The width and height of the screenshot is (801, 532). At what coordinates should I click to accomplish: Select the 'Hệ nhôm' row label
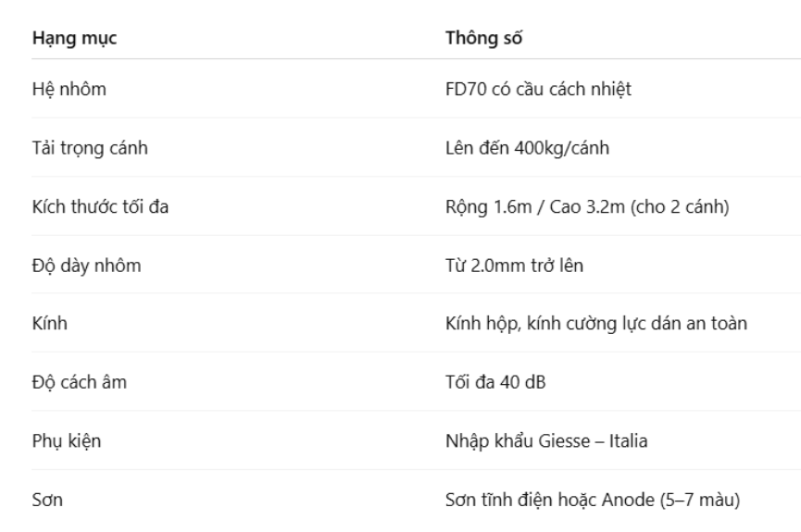(69, 90)
